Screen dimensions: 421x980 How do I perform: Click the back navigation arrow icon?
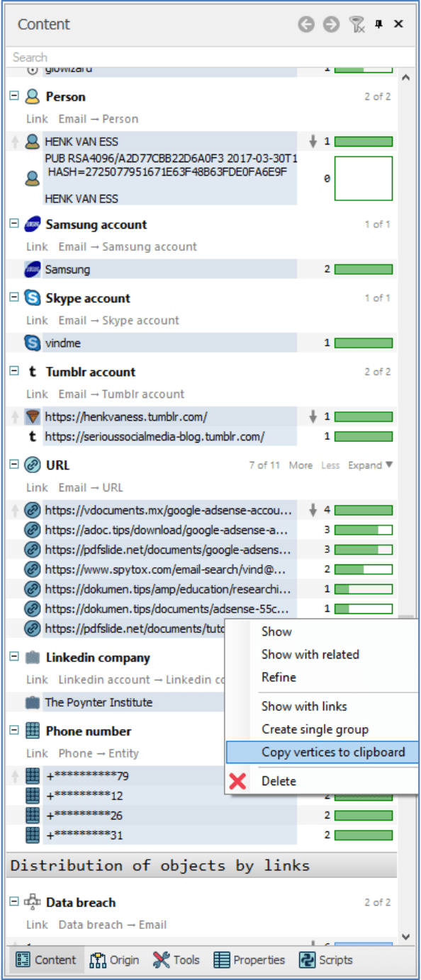(x=306, y=25)
